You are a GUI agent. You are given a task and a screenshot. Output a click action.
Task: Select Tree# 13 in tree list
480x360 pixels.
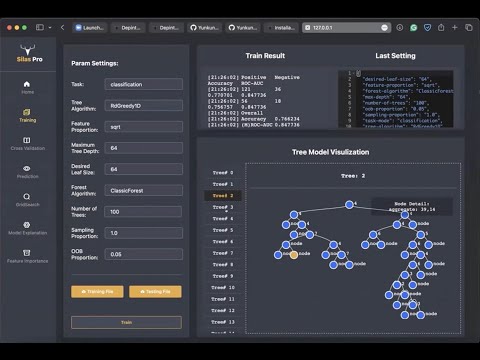click(223, 322)
